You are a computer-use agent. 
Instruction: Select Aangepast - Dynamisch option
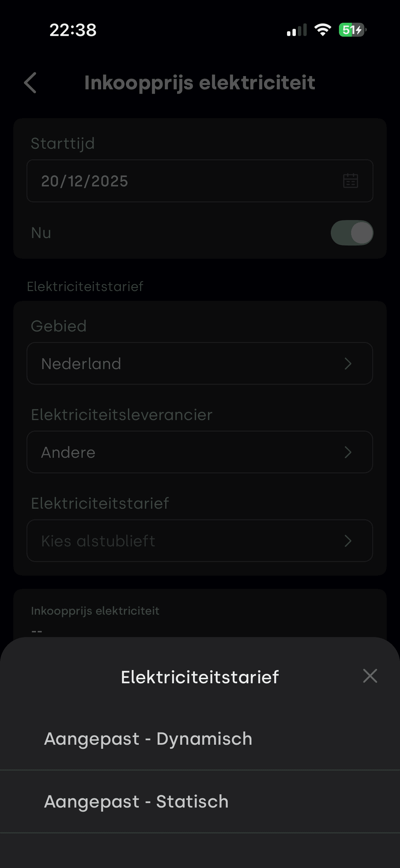(x=148, y=739)
